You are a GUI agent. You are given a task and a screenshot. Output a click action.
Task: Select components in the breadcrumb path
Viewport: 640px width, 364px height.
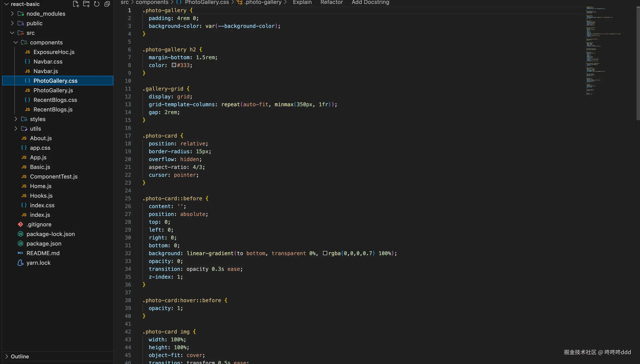152,2
